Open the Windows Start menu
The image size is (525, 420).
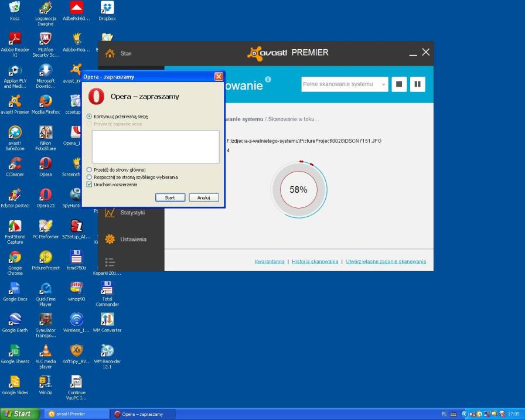(x=20, y=414)
